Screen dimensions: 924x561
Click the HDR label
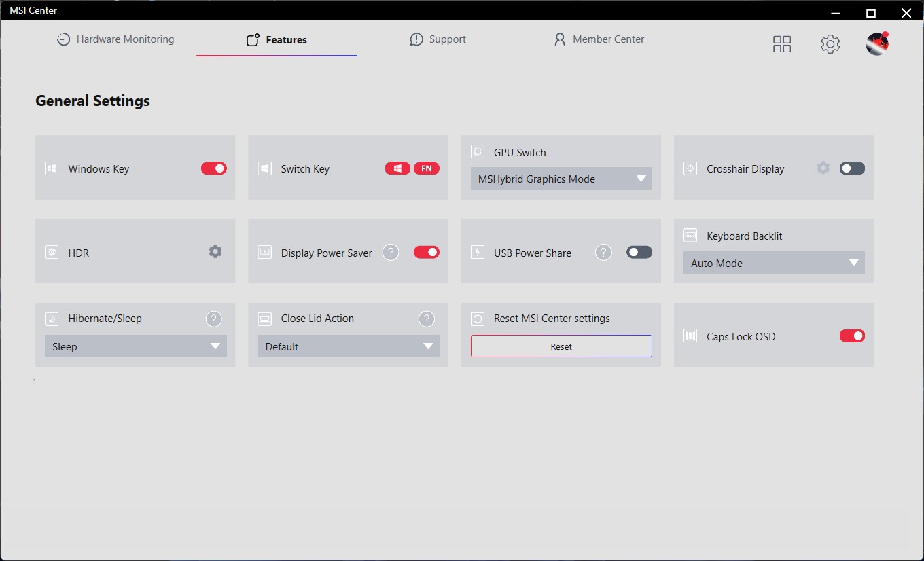click(x=79, y=253)
